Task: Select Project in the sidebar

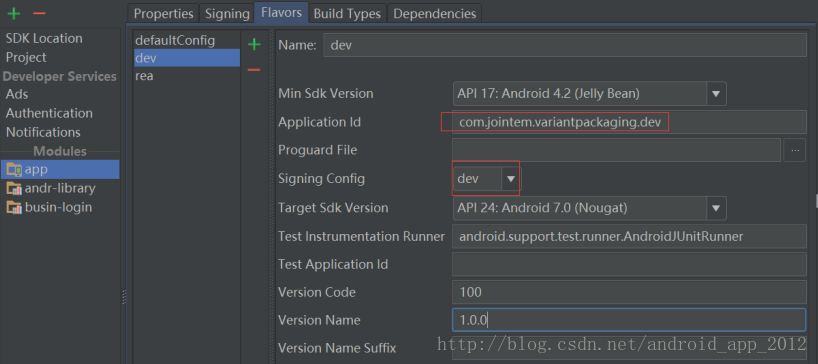Action: pyautogui.click(x=26, y=57)
